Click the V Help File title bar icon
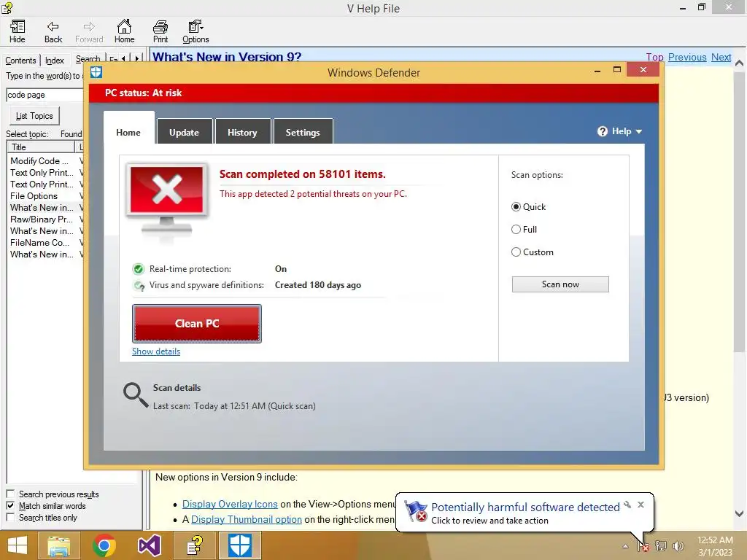 tap(7, 7)
